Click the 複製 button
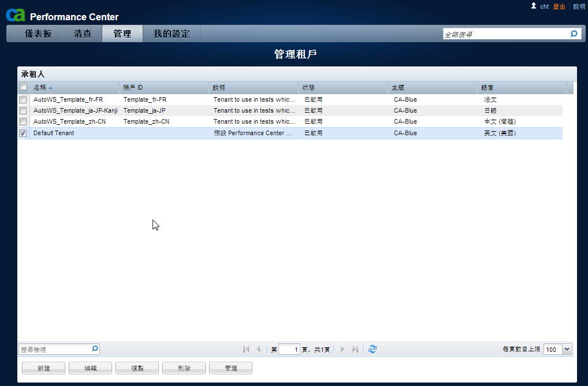 tap(137, 368)
